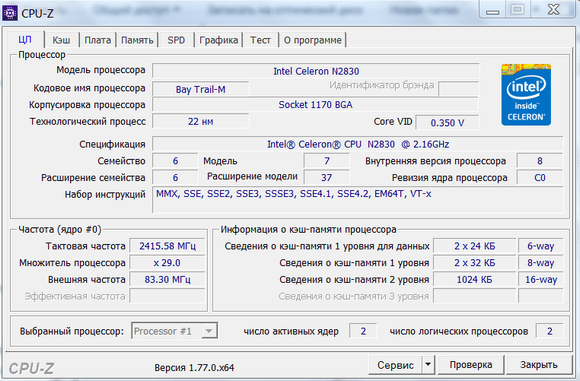The width and height of the screenshot is (580, 381).
Task: Expand the Сервис dropdown arrow
Action: (x=428, y=365)
